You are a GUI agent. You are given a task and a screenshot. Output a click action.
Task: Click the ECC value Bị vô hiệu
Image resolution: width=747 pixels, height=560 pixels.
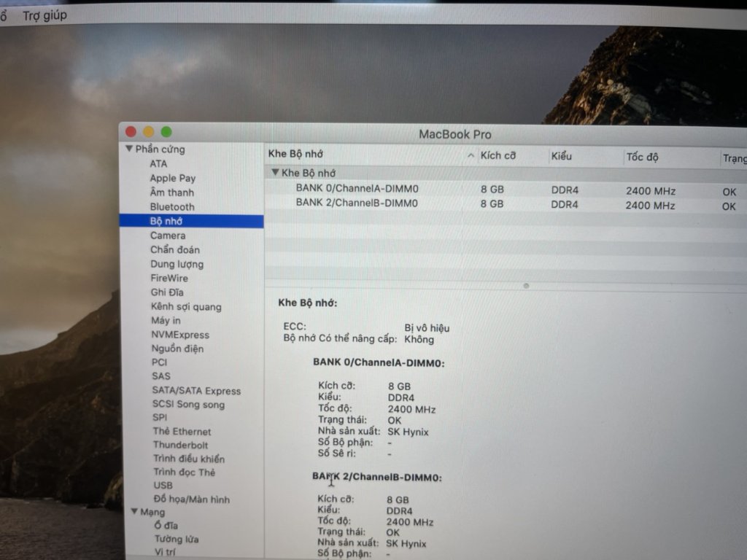[427, 328]
